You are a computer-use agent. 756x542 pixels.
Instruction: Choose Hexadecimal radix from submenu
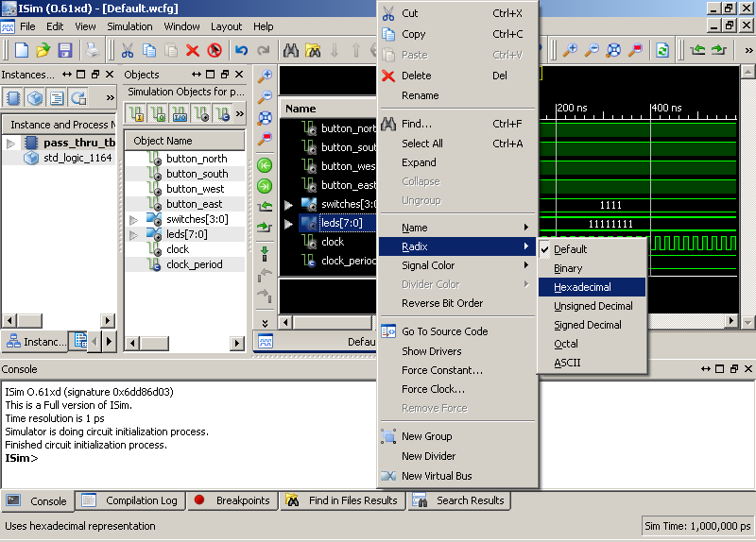[582, 287]
